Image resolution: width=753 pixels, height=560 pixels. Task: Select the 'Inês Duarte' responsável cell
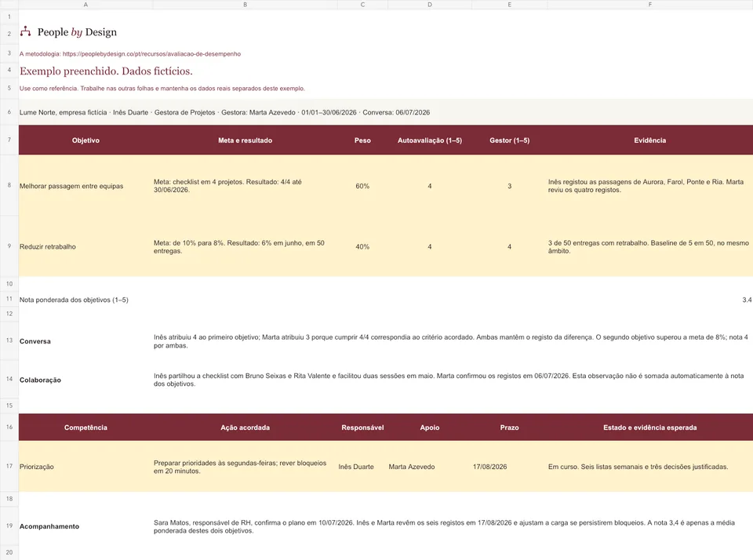pos(362,467)
